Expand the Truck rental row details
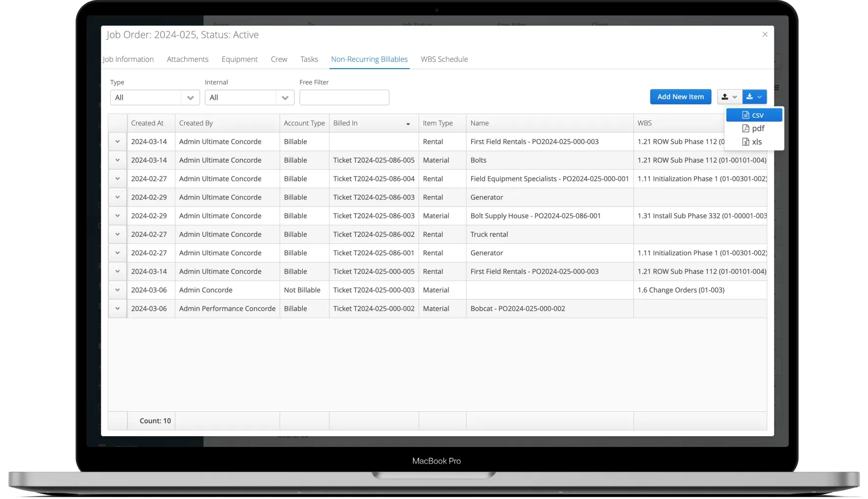Screen dimensions: 868x499 point(117,234)
